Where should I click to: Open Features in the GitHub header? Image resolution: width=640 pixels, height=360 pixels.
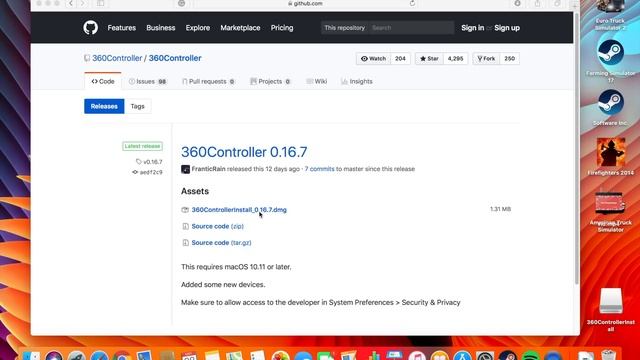122,28
